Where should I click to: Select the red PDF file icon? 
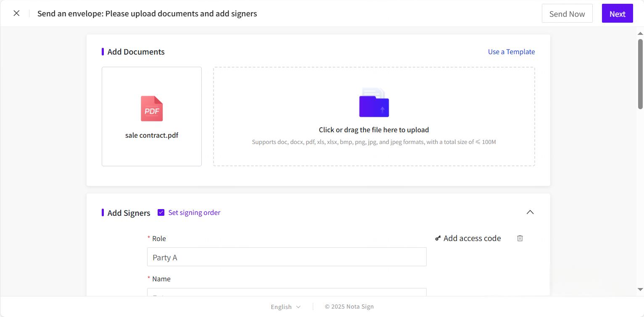(x=152, y=109)
